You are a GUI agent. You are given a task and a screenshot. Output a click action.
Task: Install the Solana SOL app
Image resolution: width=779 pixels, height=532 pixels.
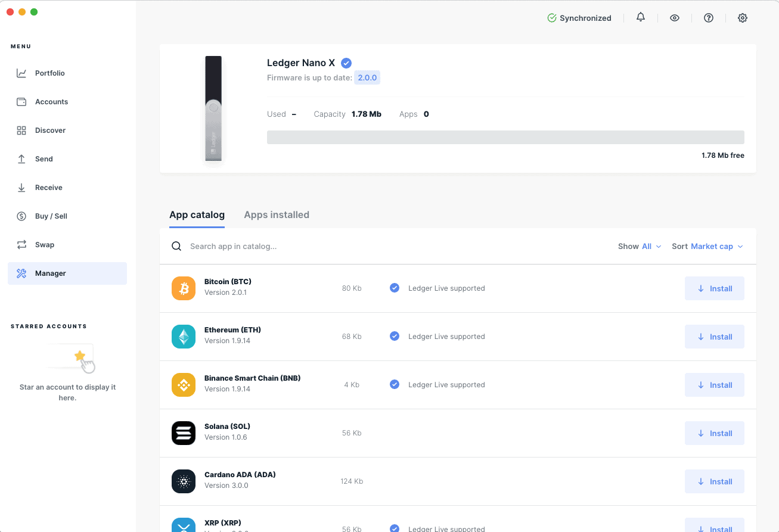[714, 433]
